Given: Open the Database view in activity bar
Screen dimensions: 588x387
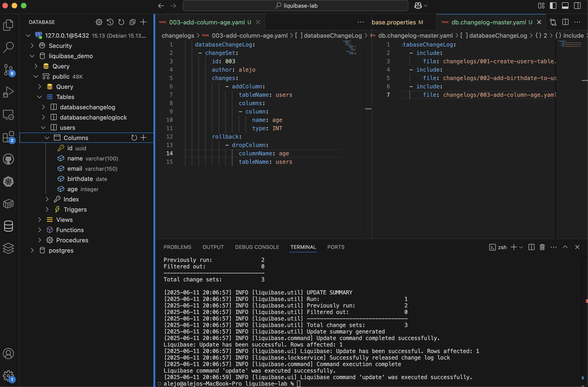Looking at the screenshot, I should 8,226.
